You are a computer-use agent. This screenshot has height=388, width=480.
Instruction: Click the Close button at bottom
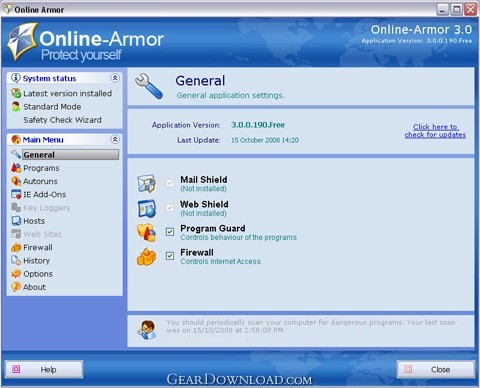pos(436,369)
